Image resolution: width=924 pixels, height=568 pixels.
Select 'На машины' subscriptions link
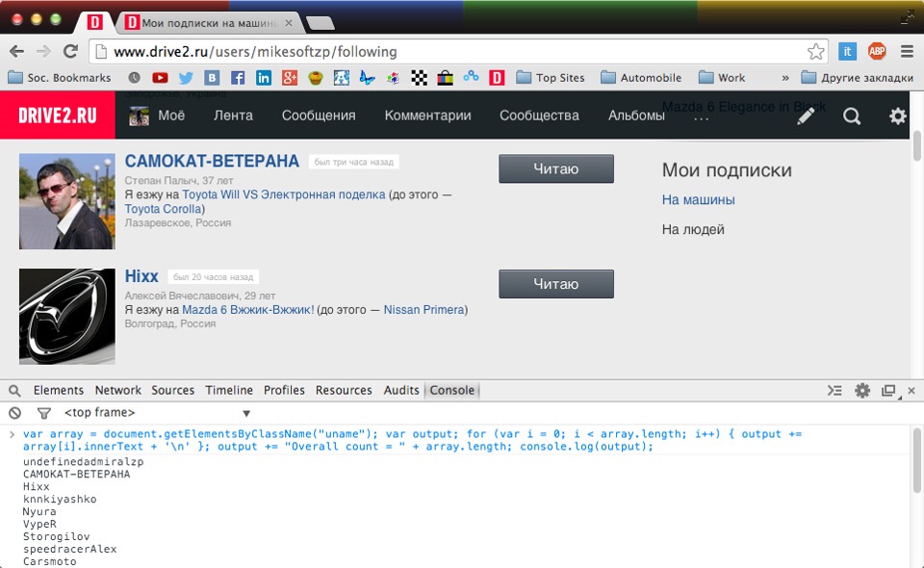pyautogui.click(x=699, y=199)
